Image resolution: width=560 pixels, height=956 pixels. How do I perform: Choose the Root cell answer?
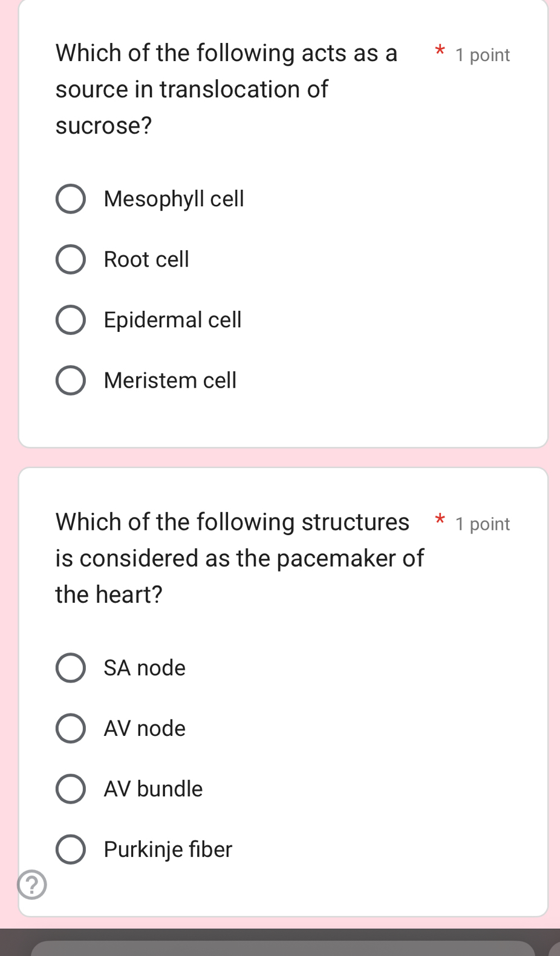(x=71, y=259)
